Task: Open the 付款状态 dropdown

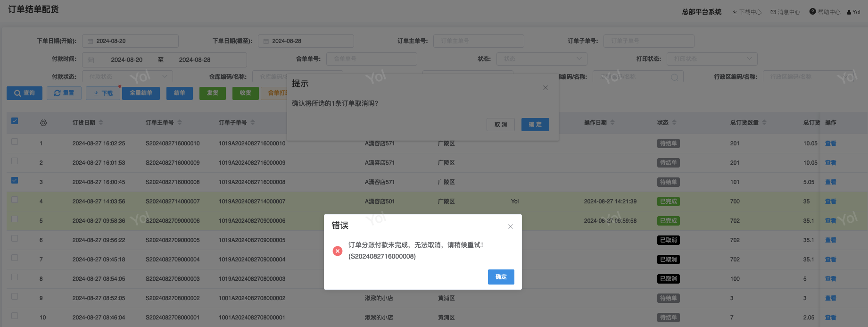Action: point(127,76)
